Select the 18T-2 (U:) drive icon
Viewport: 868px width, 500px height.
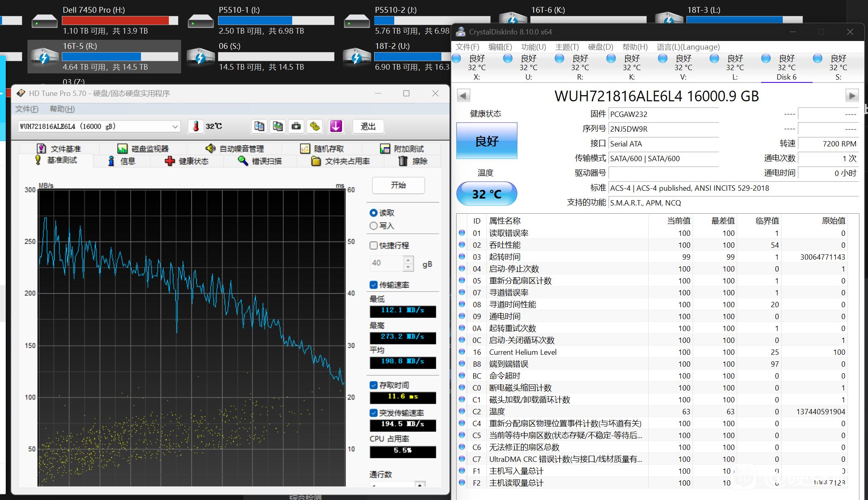pyautogui.click(x=356, y=57)
